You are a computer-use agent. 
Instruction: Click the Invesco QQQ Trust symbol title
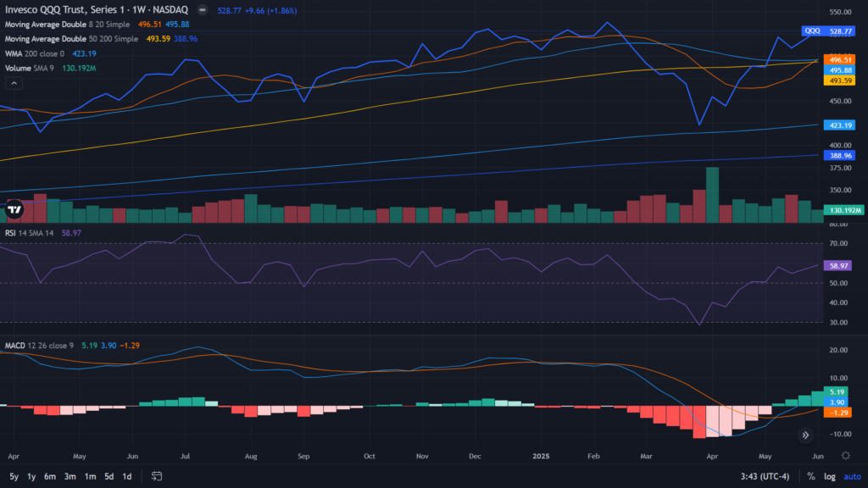(x=97, y=10)
